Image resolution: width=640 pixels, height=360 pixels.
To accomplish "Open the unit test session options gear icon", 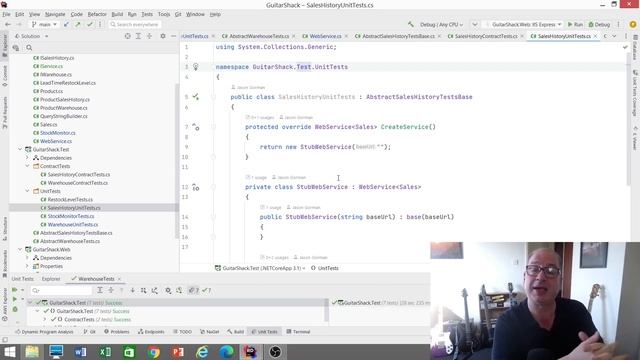I will (x=168, y=290).
